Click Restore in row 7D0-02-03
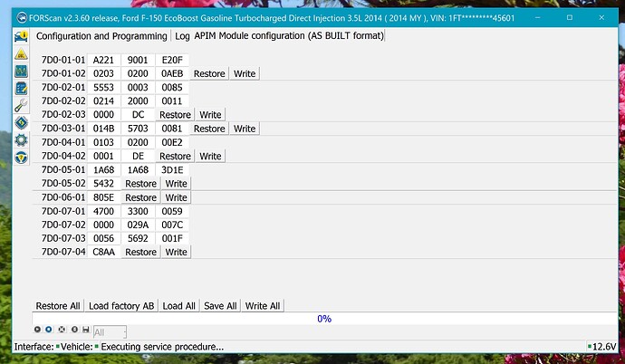The image size is (625, 364). point(175,115)
